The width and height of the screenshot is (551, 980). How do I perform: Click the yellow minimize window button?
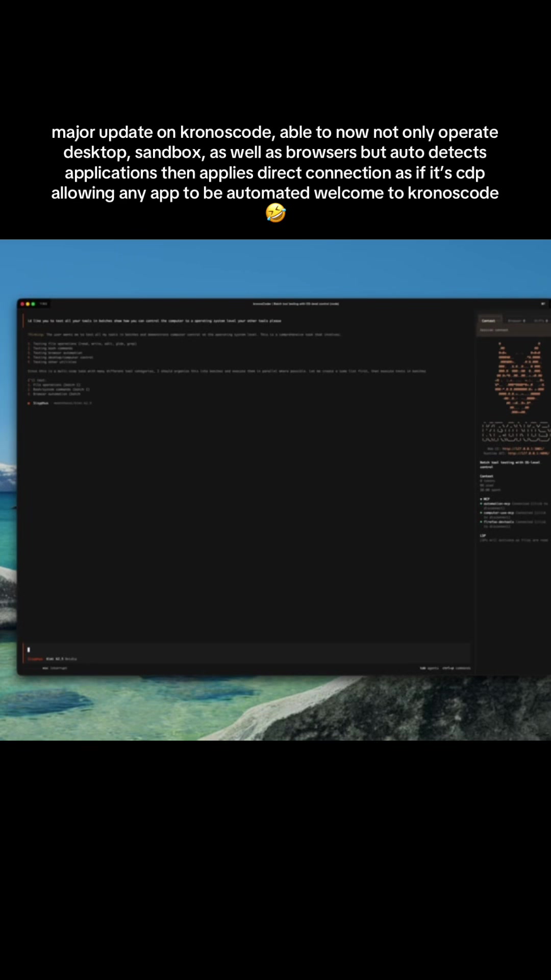click(28, 304)
